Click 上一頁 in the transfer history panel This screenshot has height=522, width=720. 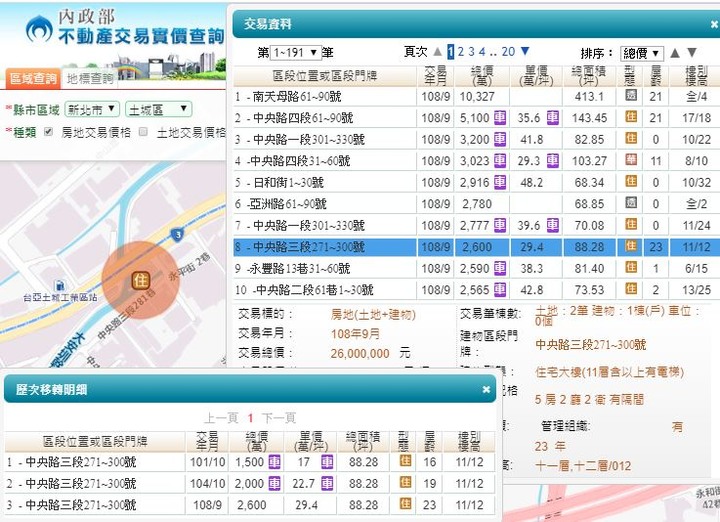click(x=221, y=418)
